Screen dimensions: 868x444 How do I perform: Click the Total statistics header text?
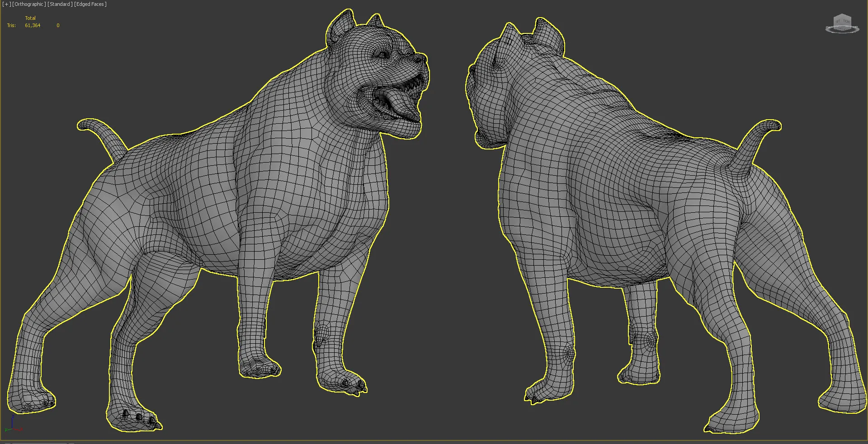pyautogui.click(x=30, y=18)
